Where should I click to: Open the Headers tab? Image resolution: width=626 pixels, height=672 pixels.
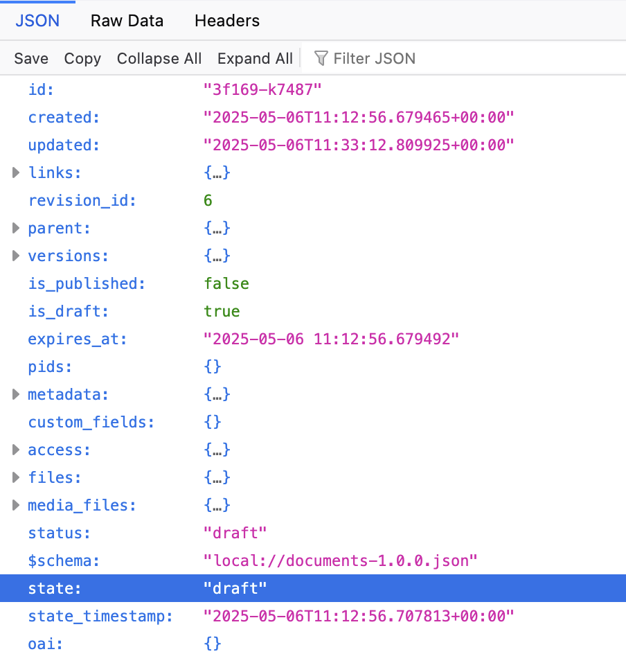[227, 21]
